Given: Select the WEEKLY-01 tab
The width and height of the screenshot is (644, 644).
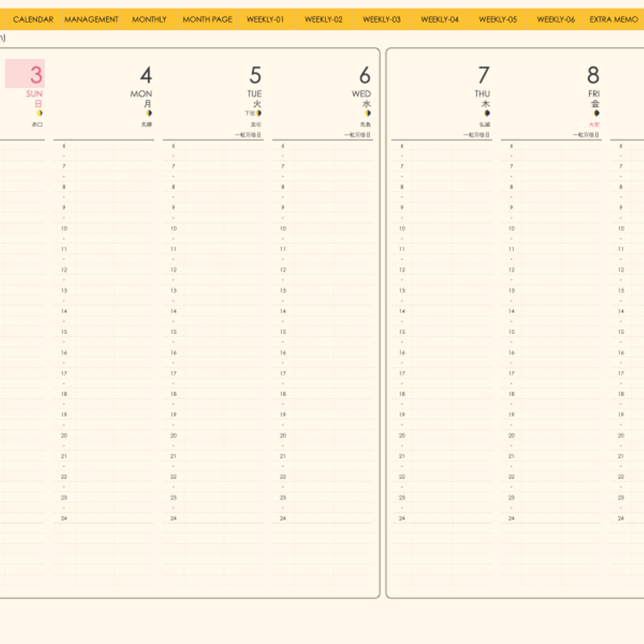Looking at the screenshot, I should tap(265, 20).
